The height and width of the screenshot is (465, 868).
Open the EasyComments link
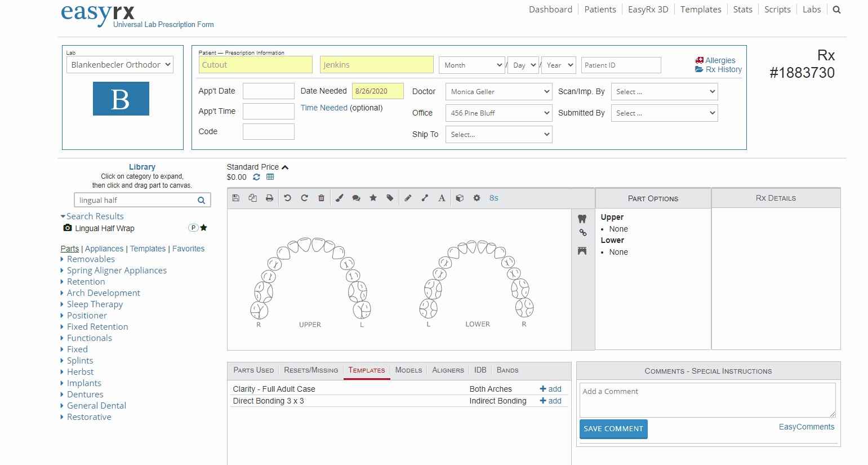(807, 427)
